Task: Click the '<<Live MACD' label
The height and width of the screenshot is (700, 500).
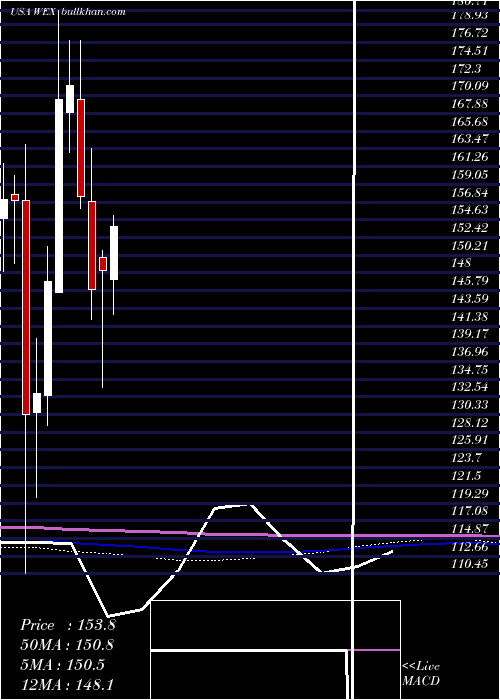Action: pyautogui.click(x=421, y=673)
